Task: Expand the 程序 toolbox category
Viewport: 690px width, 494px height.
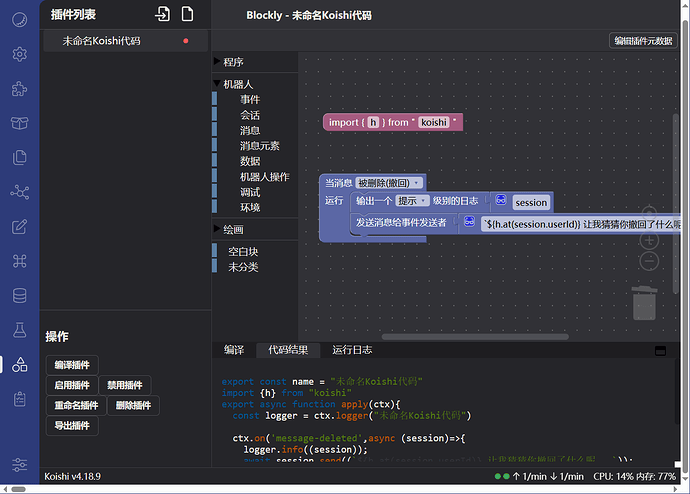Action: pyautogui.click(x=233, y=62)
